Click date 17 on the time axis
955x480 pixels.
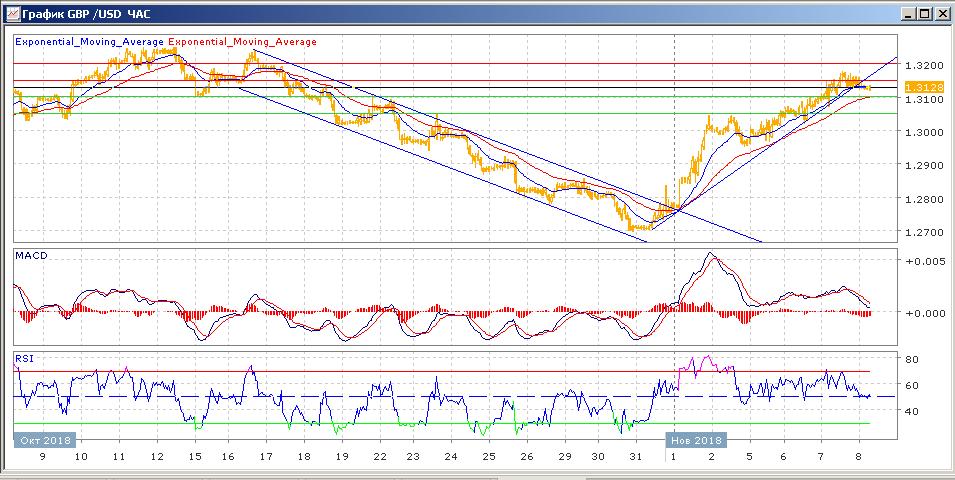coord(267,456)
